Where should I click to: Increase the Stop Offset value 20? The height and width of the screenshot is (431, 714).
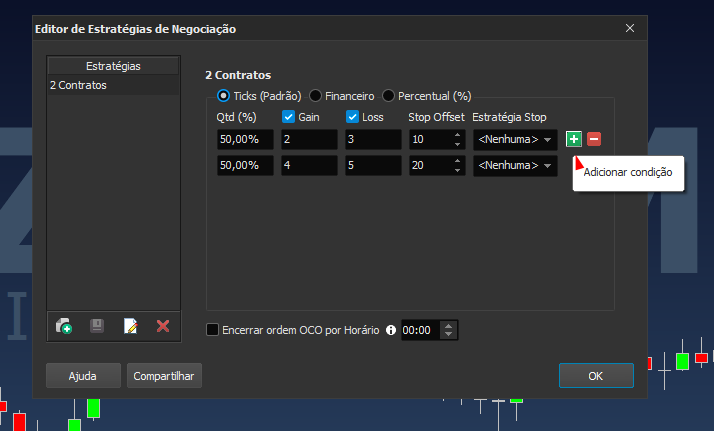(457, 161)
